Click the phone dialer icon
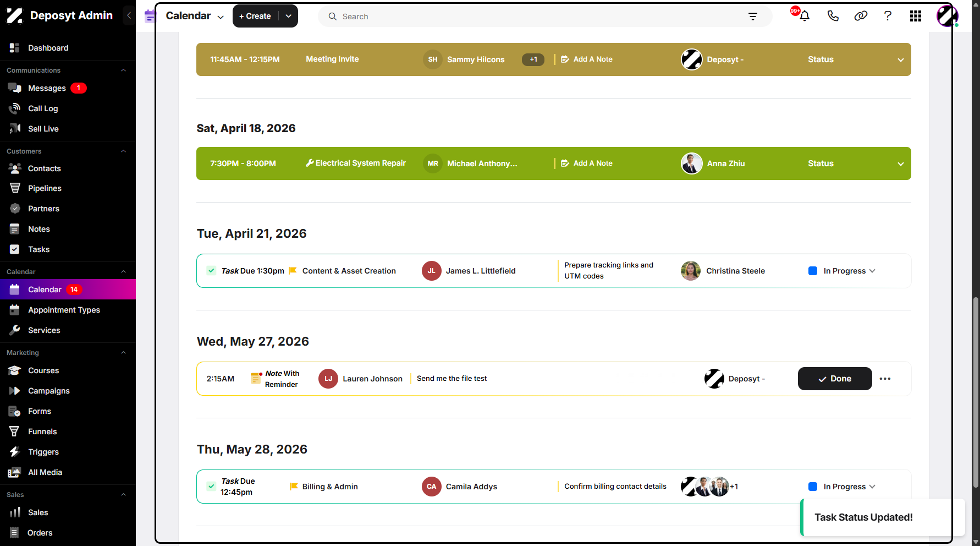This screenshot has width=980, height=546. (833, 16)
